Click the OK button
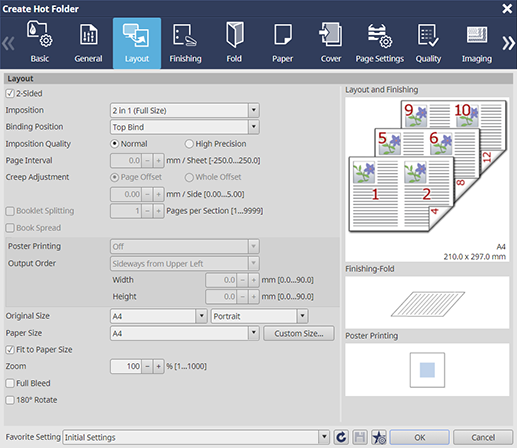The height and width of the screenshot is (448, 517). pyautogui.click(x=419, y=437)
